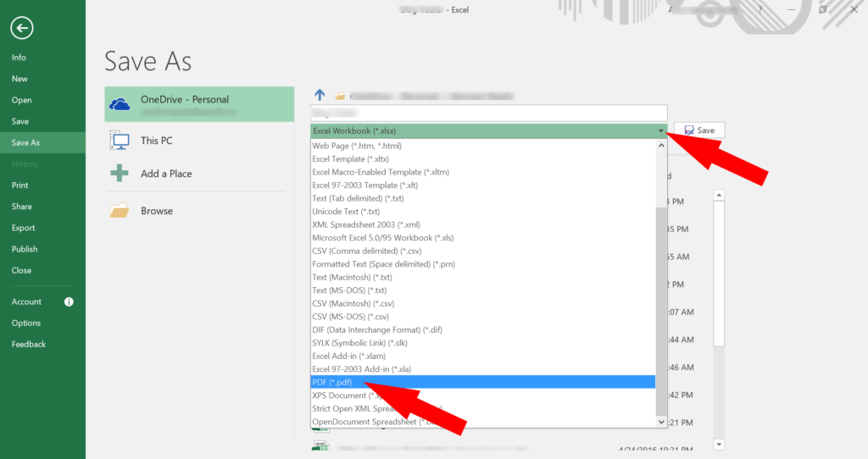Viewport: 868px width, 459px height.
Task: Click the Excel Workbook (*.xlsx) combo box
Action: point(489,131)
